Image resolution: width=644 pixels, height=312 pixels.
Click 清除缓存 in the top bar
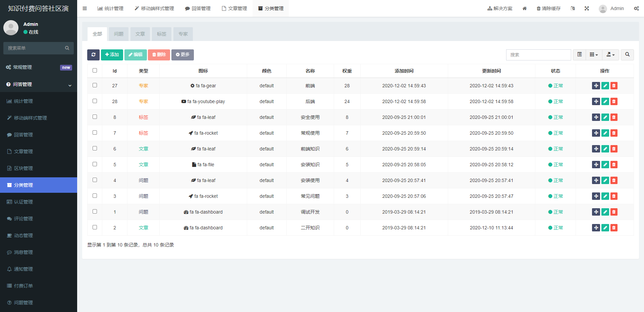click(548, 8)
